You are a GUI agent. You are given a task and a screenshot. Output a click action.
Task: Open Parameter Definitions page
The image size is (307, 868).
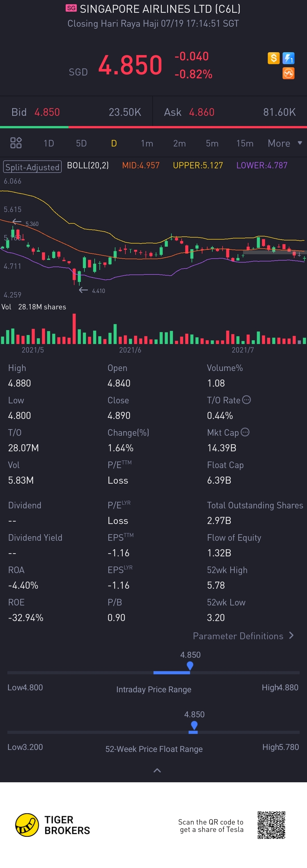(243, 636)
